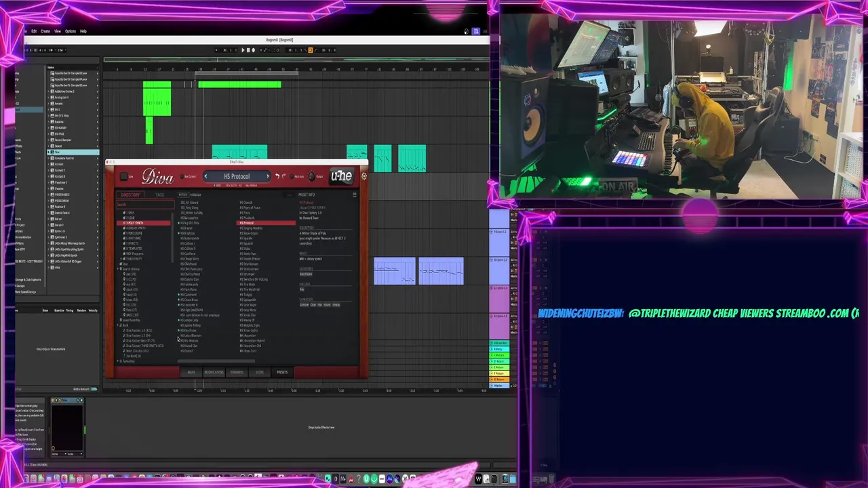Select the HS Pipes of Peace preset
Screen dimensions: 868x488
(250, 207)
